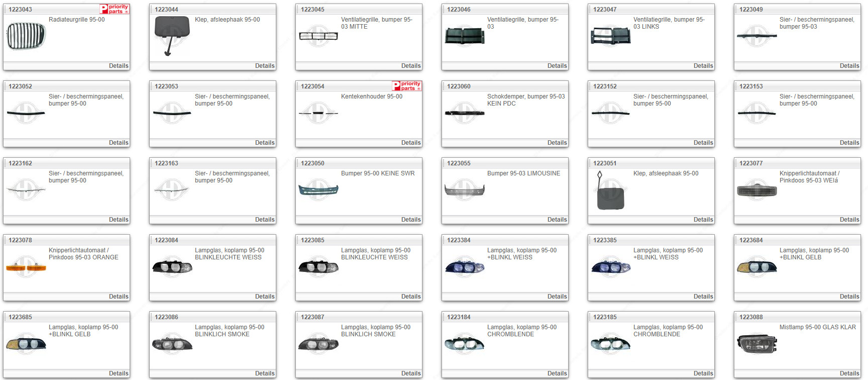Viewport: 868px width, 380px height.
Task: Open Details for Bumper LIMOUSINE 1223055
Action: point(557,220)
